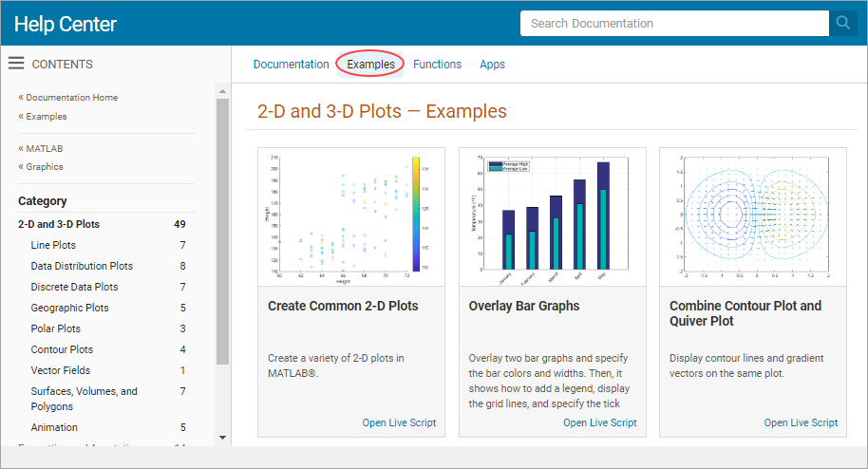Switch to the Functions tab

click(437, 65)
